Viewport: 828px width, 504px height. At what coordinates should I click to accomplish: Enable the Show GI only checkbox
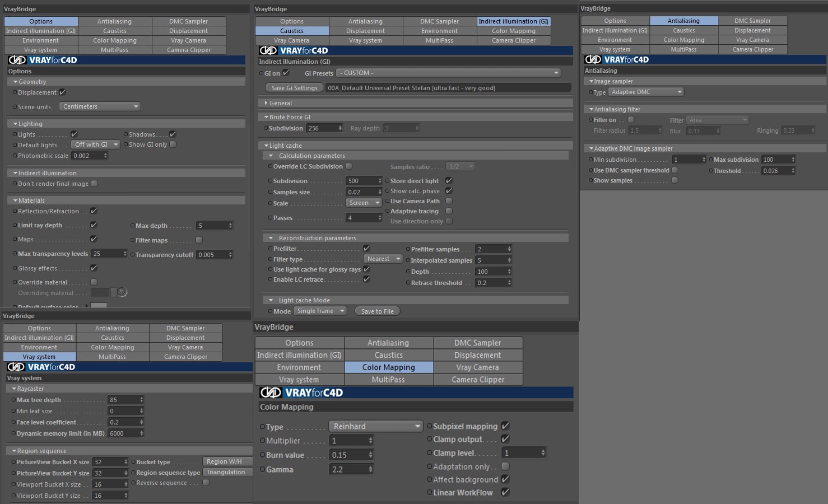tap(173, 144)
